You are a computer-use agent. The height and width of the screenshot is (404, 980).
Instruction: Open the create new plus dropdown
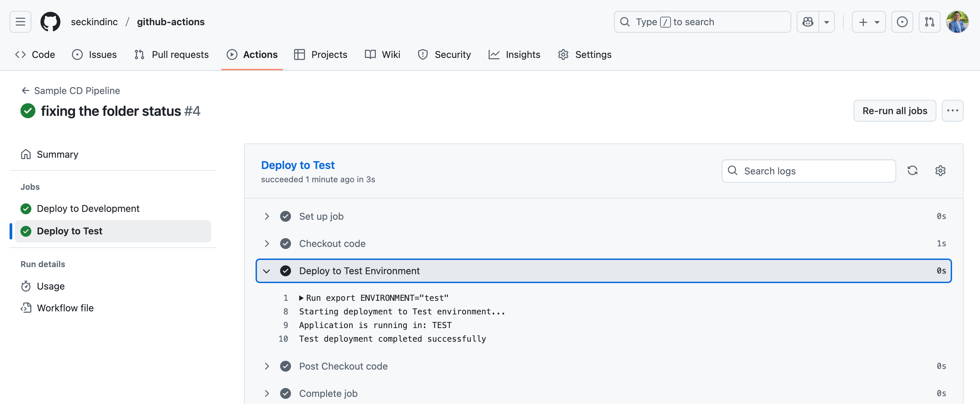(869, 22)
